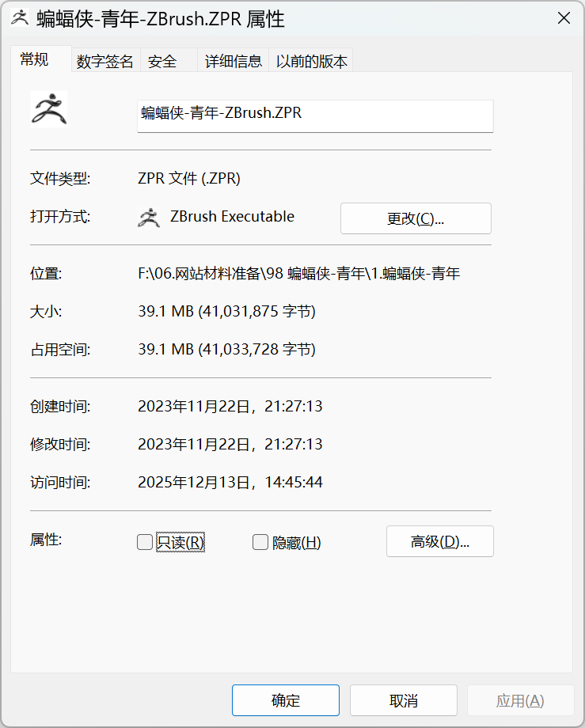The width and height of the screenshot is (585, 728).
Task: Click the ZBrush Executable text
Action: pos(232,216)
